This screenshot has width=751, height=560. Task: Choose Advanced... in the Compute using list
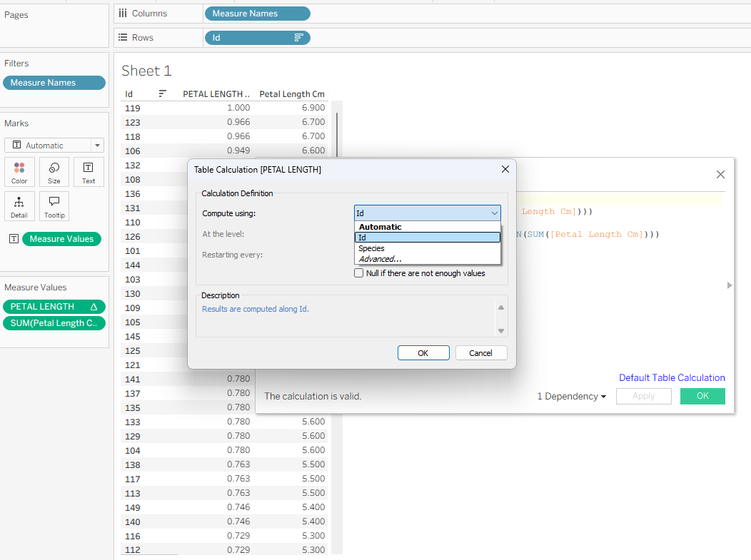point(427,259)
